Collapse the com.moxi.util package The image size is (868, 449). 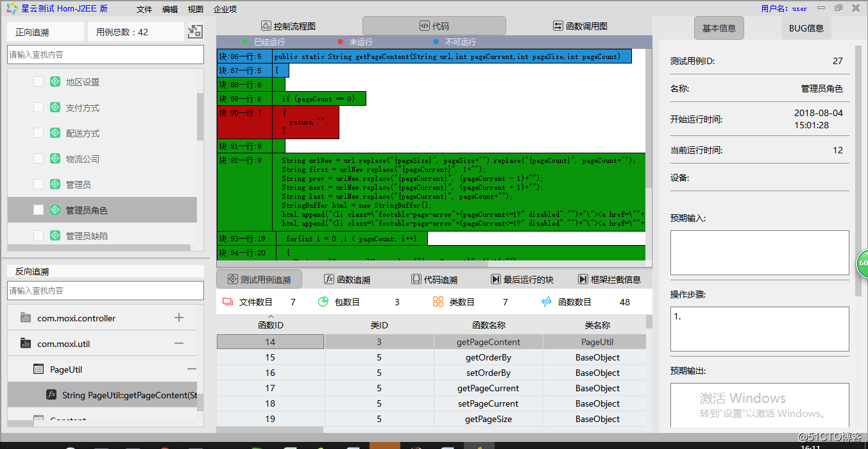click(179, 343)
